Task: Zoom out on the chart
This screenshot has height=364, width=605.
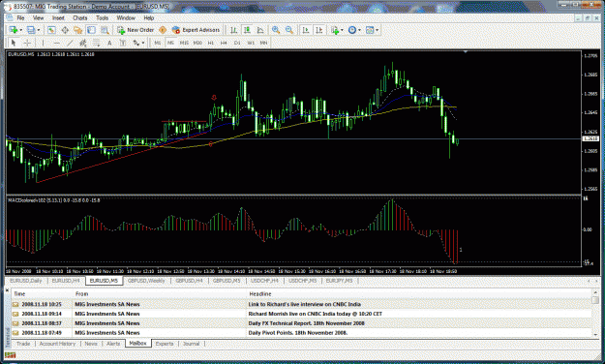Action: pos(289,30)
